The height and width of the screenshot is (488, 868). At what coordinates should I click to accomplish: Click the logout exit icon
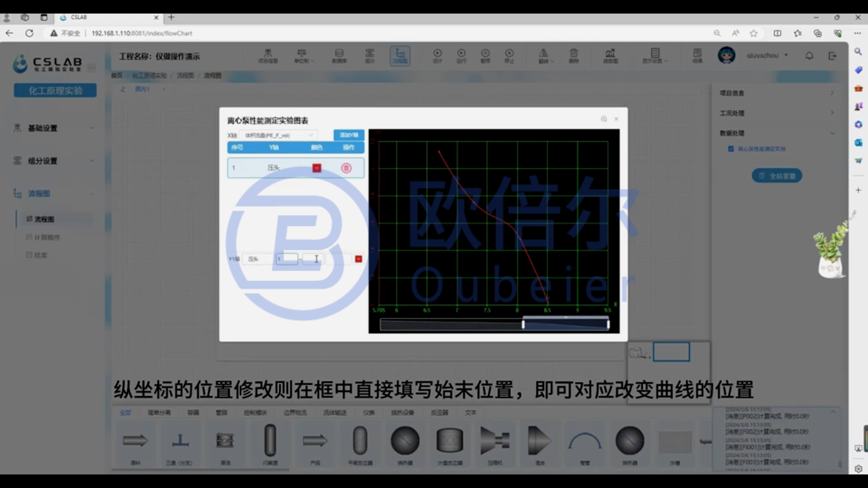tap(832, 56)
